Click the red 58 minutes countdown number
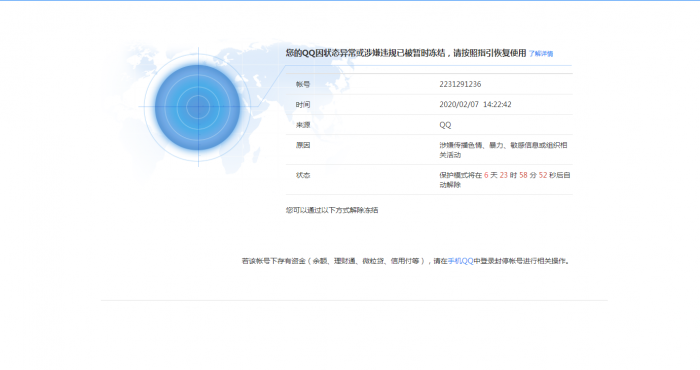The image size is (700, 370). (x=523, y=175)
